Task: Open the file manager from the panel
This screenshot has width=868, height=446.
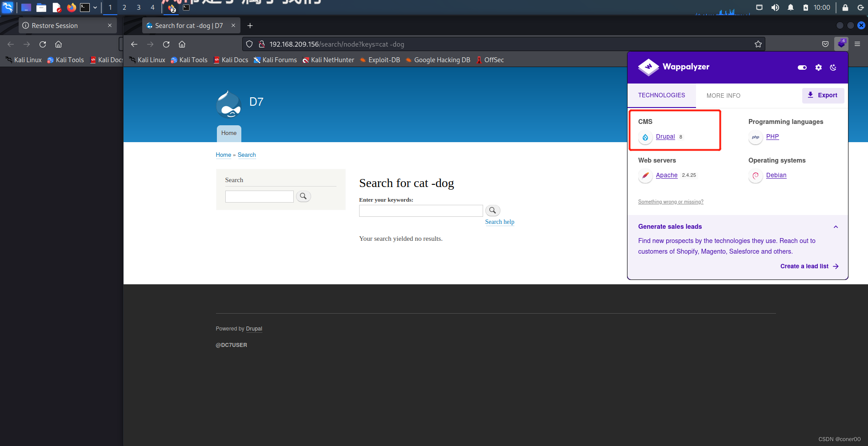Action: [41, 7]
